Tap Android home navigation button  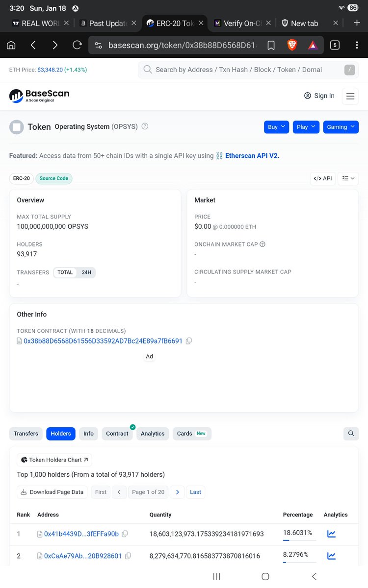coord(265,577)
